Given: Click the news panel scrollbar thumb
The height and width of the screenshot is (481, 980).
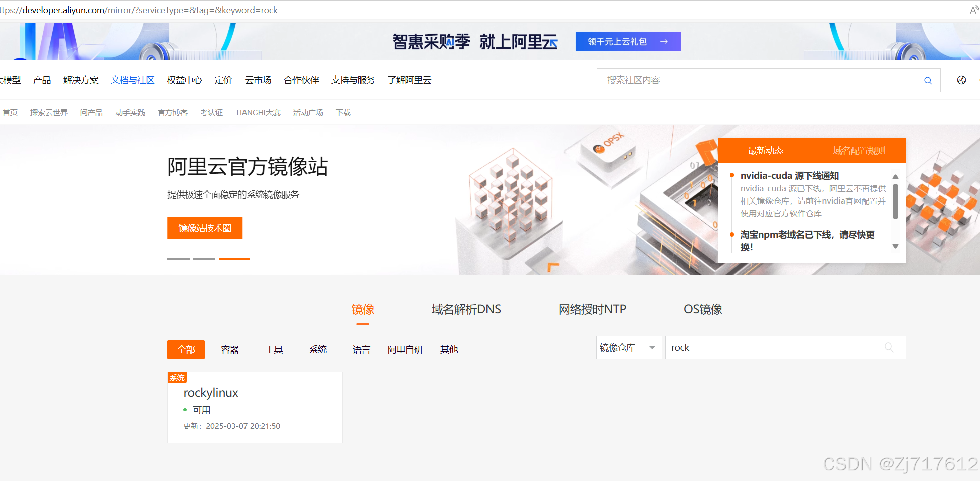Looking at the screenshot, I should [x=895, y=201].
